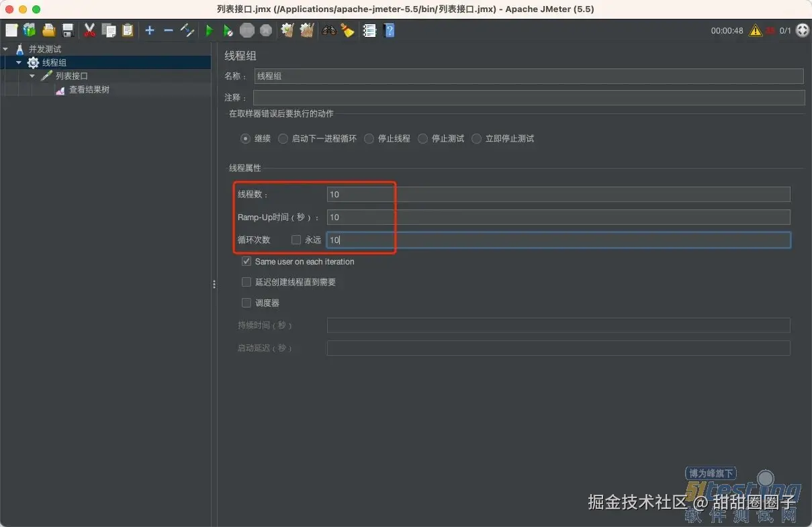Start the test with green play icon
Viewport: 812px width, 527px height.
[x=209, y=30]
